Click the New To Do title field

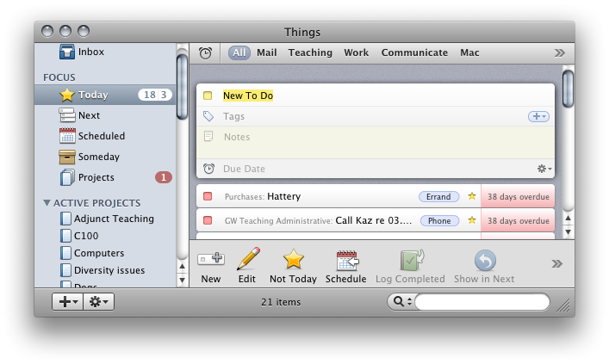pyautogui.click(x=248, y=96)
